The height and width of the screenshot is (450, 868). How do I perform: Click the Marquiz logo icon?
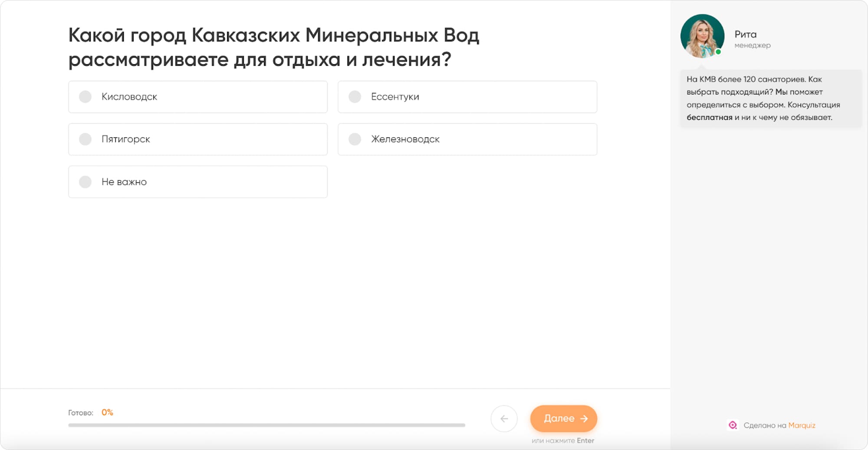click(x=733, y=425)
